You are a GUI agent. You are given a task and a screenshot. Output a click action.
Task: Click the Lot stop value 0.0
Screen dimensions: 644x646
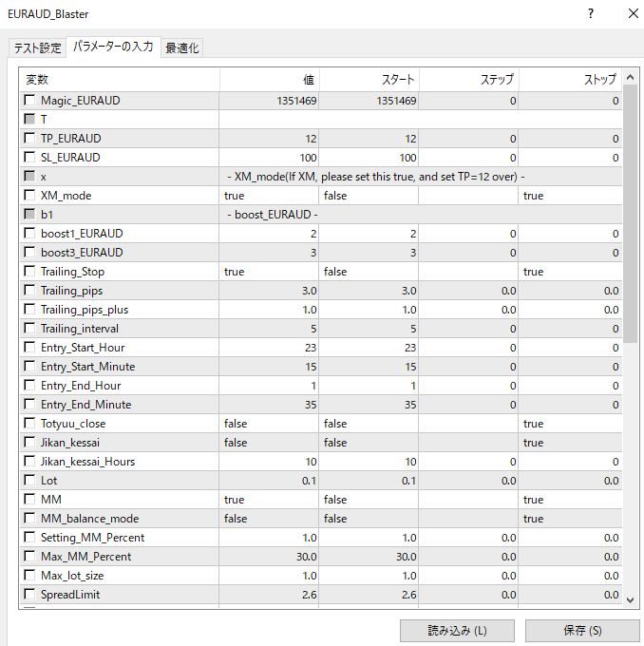pos(570,481)
